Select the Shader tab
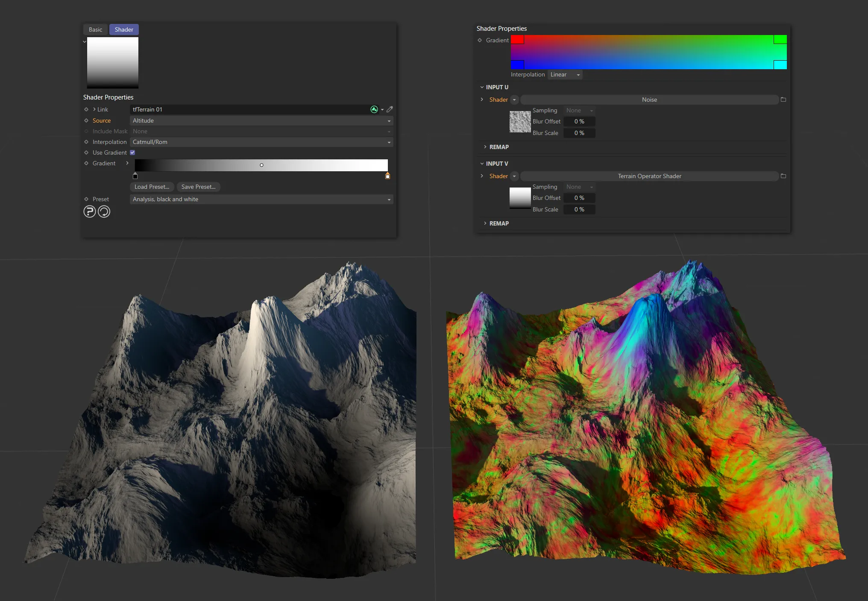868x601 pixels. coord(123,29)
